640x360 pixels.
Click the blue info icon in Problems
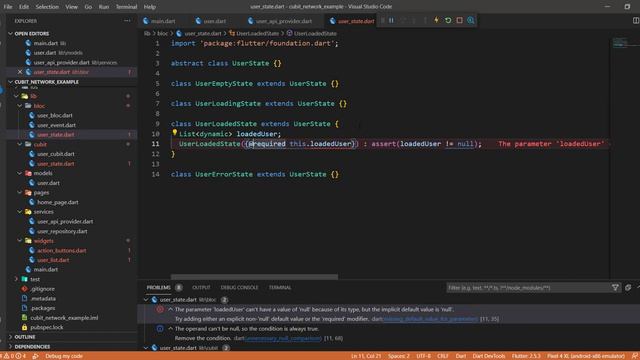[x=160, y=329]
